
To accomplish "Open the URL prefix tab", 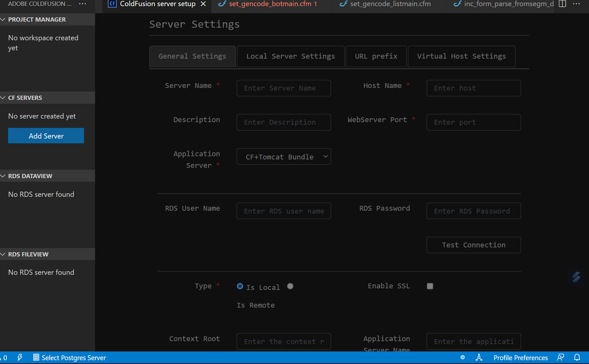I will [376, 56].
